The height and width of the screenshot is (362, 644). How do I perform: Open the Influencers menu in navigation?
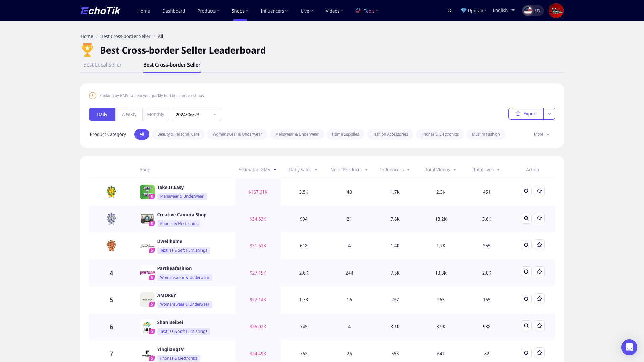click(x=274, y=11)
